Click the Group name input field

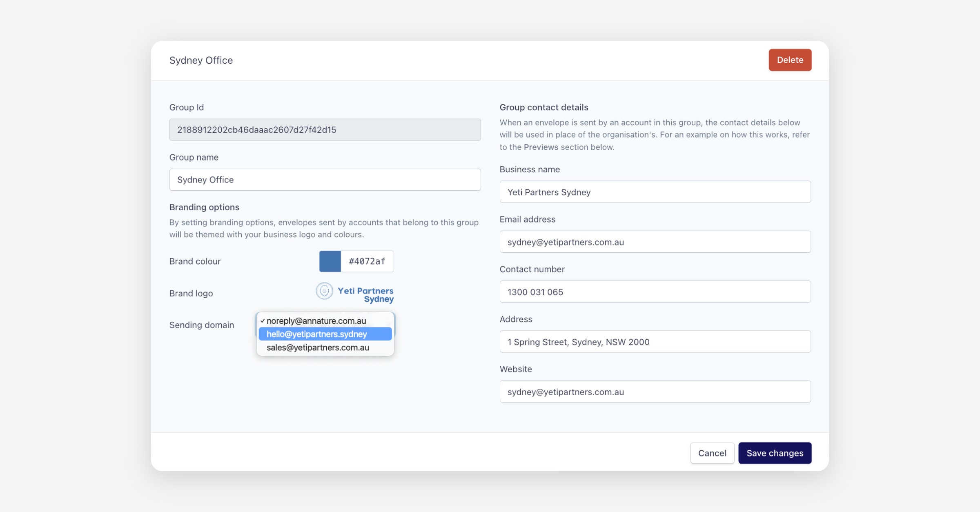325,180
